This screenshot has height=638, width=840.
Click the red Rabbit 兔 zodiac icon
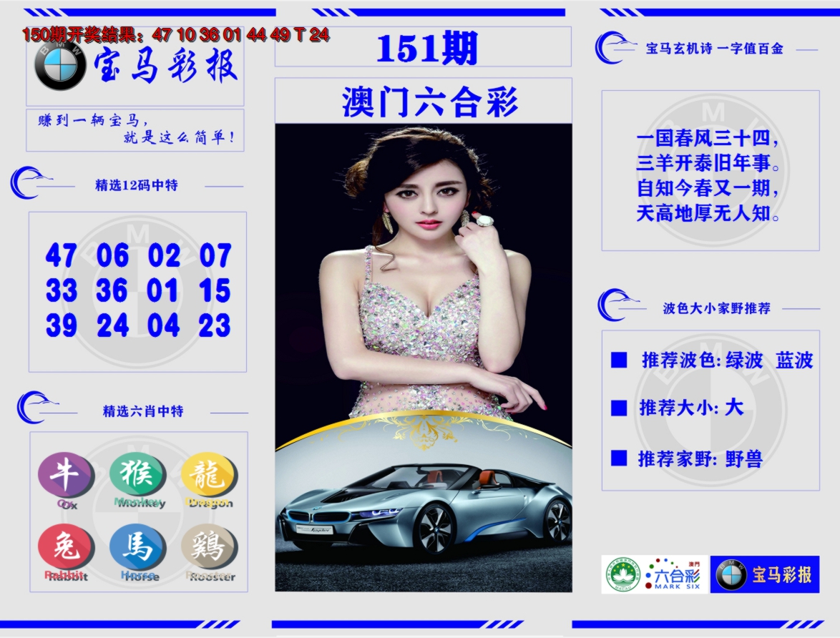(x=65, y=547)
